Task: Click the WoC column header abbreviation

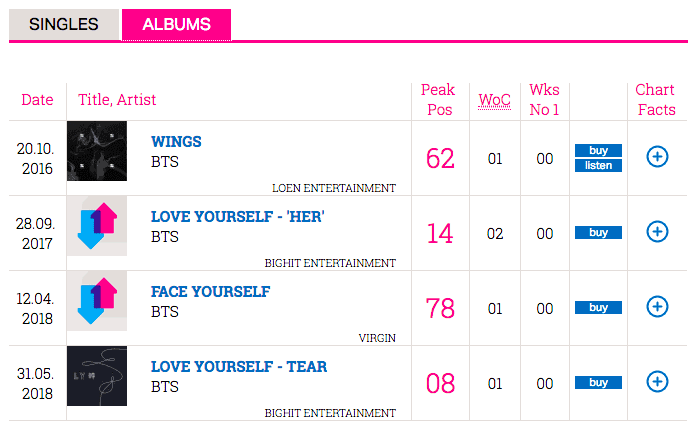Action: (494, 100)
